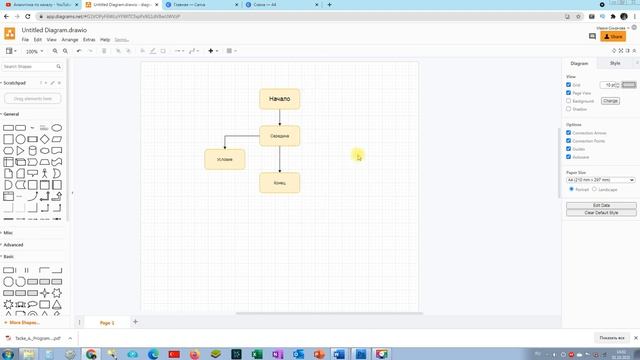The image size is (640, 360).
Task: Toggle the Autosave checkbox
Action: (x=569, y=157)
